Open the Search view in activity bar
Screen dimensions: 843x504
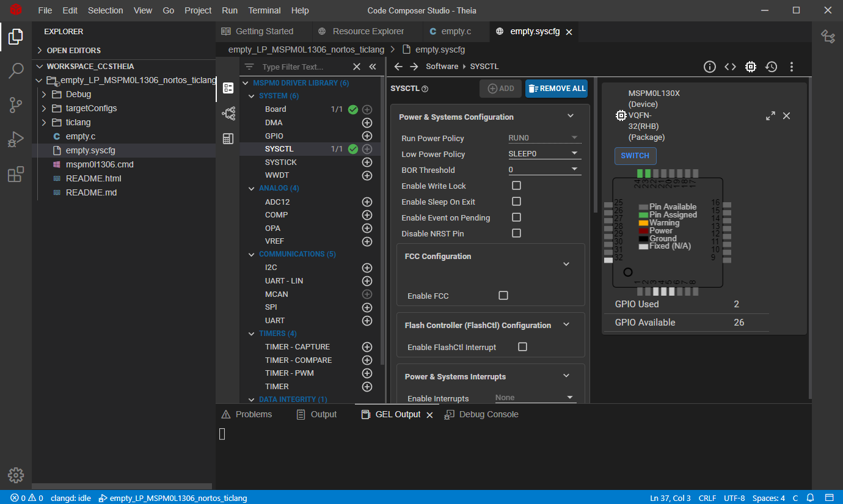tap(16, 71)
